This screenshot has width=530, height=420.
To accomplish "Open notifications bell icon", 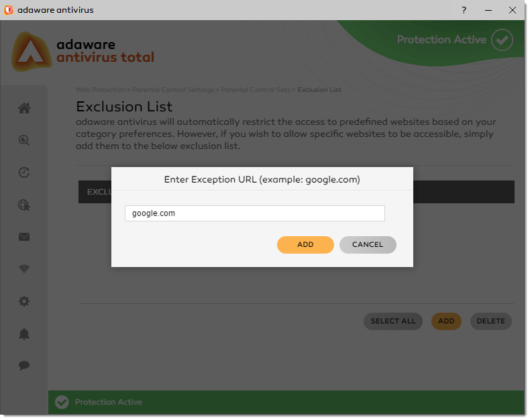I will click(x=24, y=333).
